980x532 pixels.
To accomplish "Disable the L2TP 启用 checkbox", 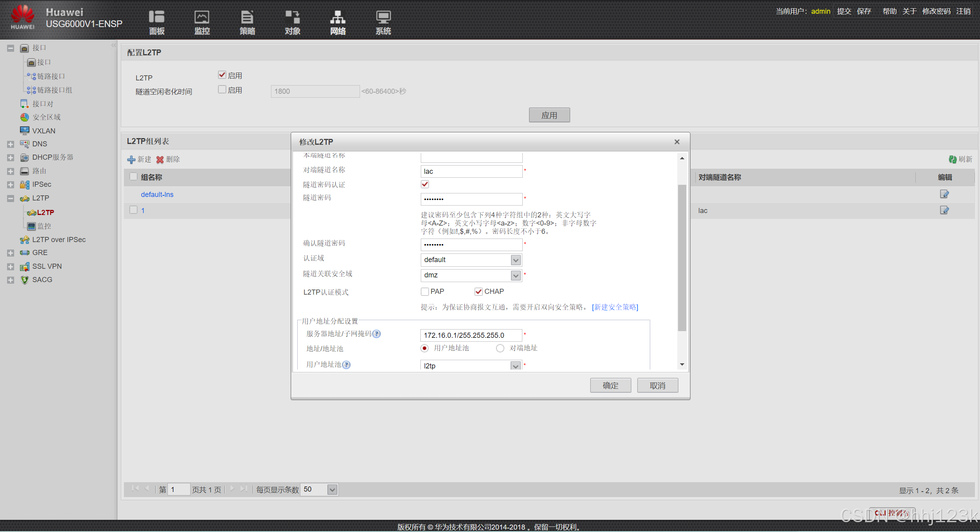I will tap(222, 75).
